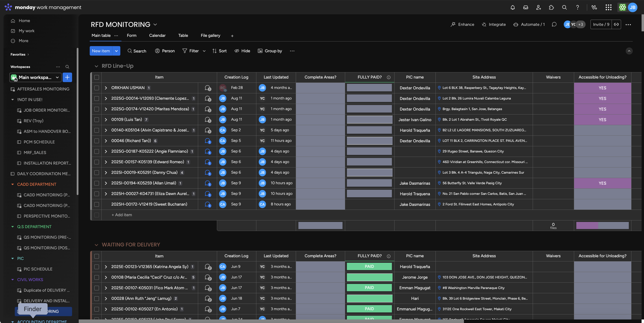Collapse the RFD Line-Up group
The image size is (644, 323).
click(x=96, y=66)
